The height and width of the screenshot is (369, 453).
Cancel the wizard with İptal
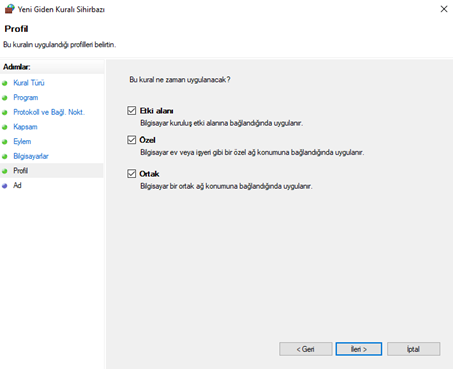pos(413,349)
